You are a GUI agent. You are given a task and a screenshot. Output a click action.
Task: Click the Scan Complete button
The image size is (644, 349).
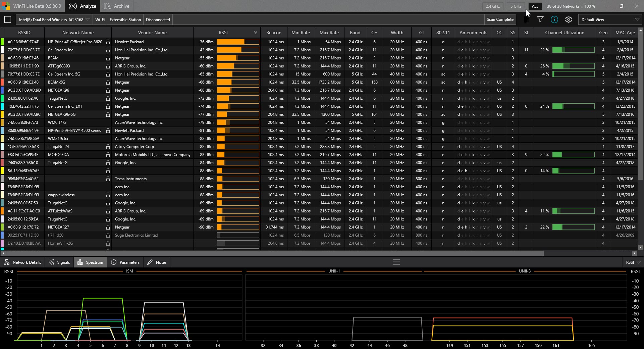pyautogui.click(x=500, y=20)
